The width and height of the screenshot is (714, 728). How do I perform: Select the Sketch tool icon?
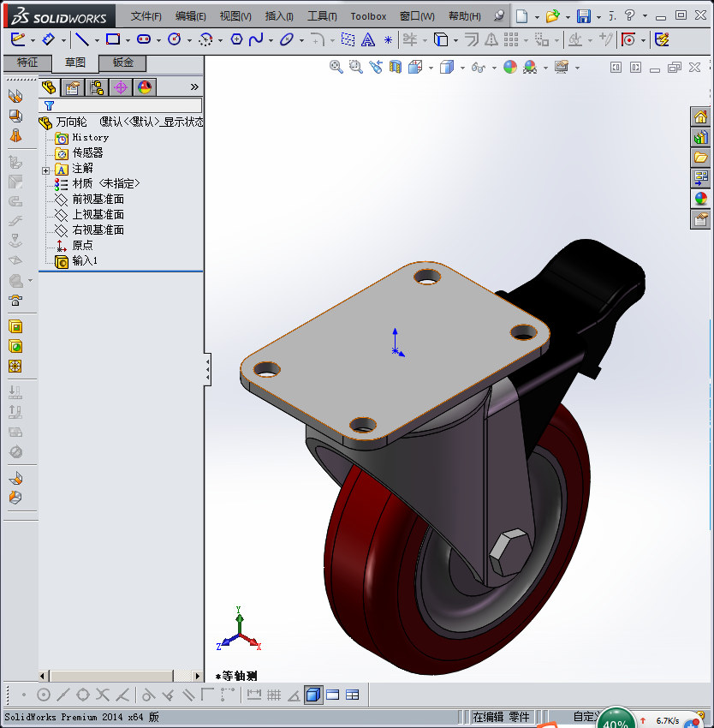18,39
